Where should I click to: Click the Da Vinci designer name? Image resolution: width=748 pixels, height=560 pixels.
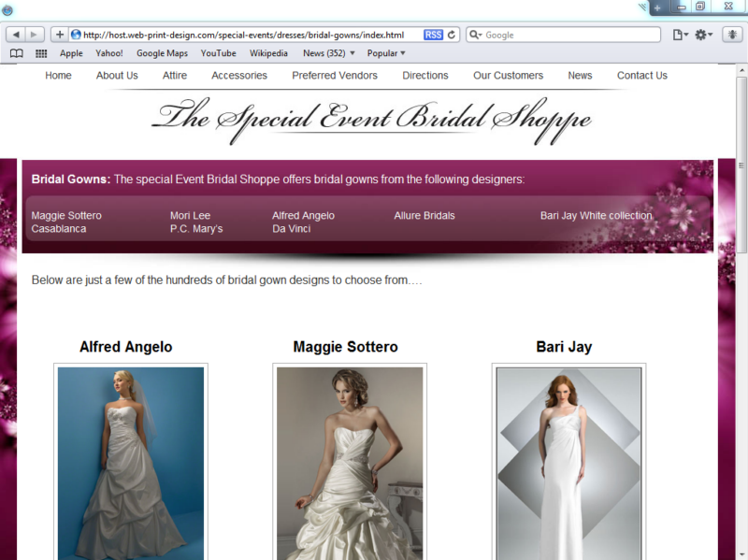point(292,229)
